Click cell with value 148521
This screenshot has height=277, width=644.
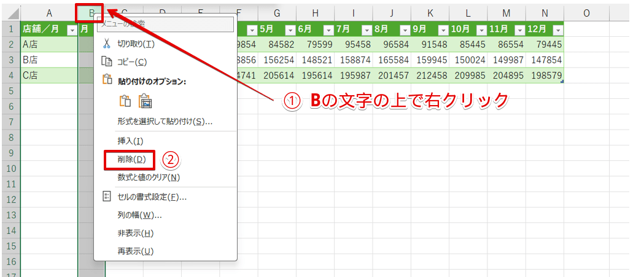click(x=315, y=60)
